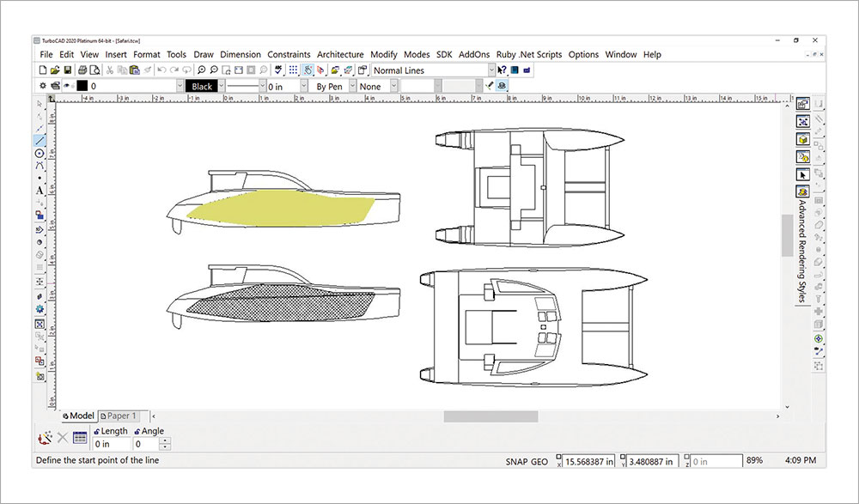Open the Architecture menu

340,54
